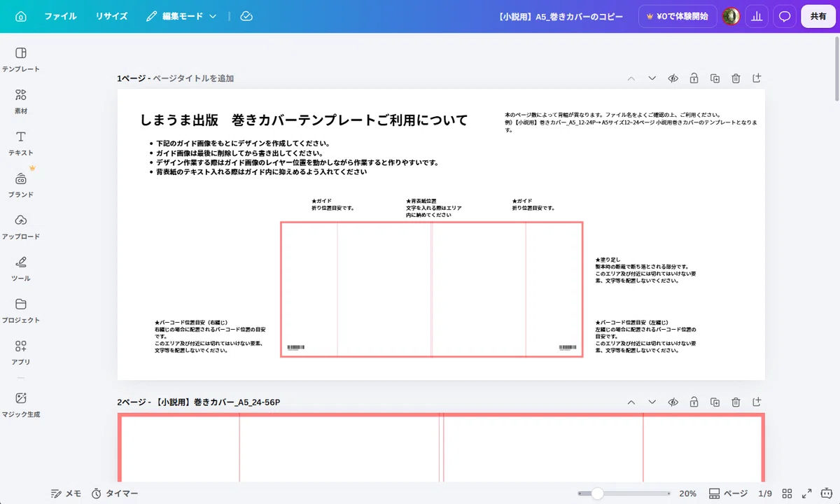Add a new page after page 1
This screenshot has height=504, width=840.
[757, 78]
